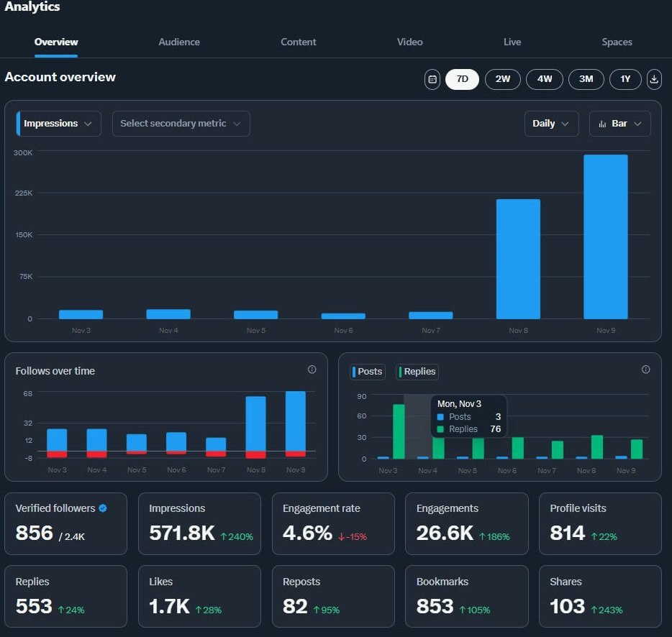Viewport: 672px width, 637px height.
Task: Switch the time range to 1Y
Action: pyautogui.click(x=625, y=79)
